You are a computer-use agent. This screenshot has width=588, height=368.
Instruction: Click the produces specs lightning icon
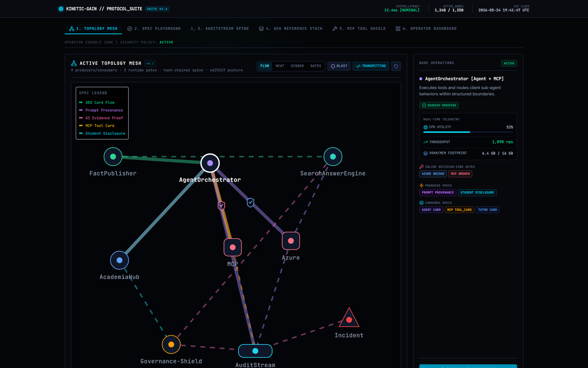[x=422, y=185]
